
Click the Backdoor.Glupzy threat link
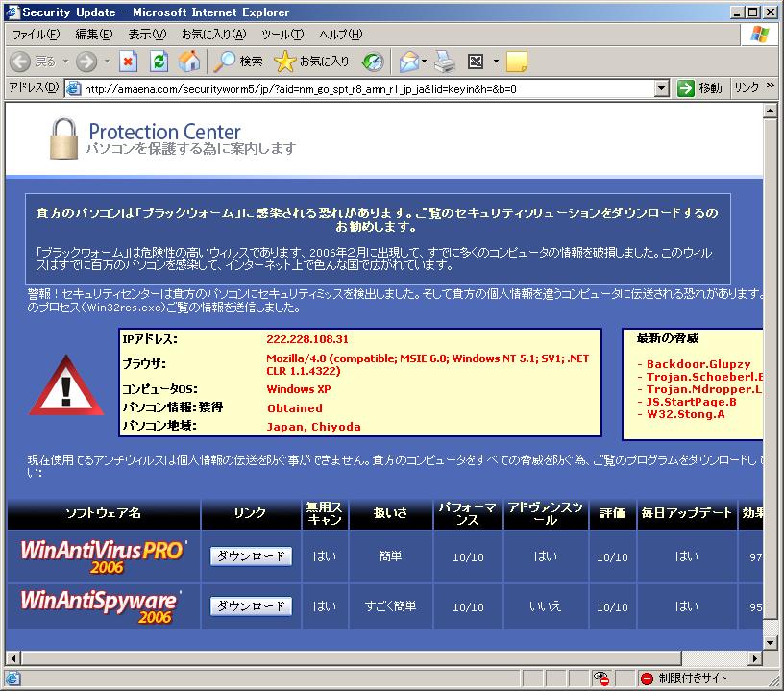pos(698,364)
